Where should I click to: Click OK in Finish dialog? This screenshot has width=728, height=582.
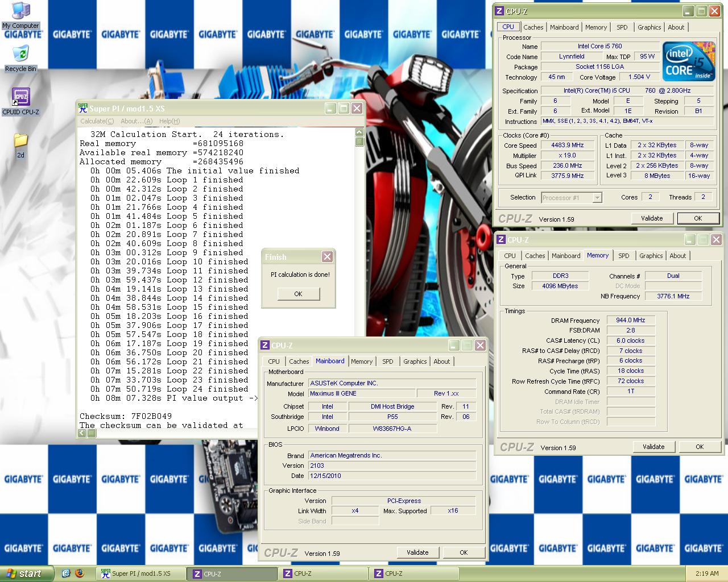point(299,294)
